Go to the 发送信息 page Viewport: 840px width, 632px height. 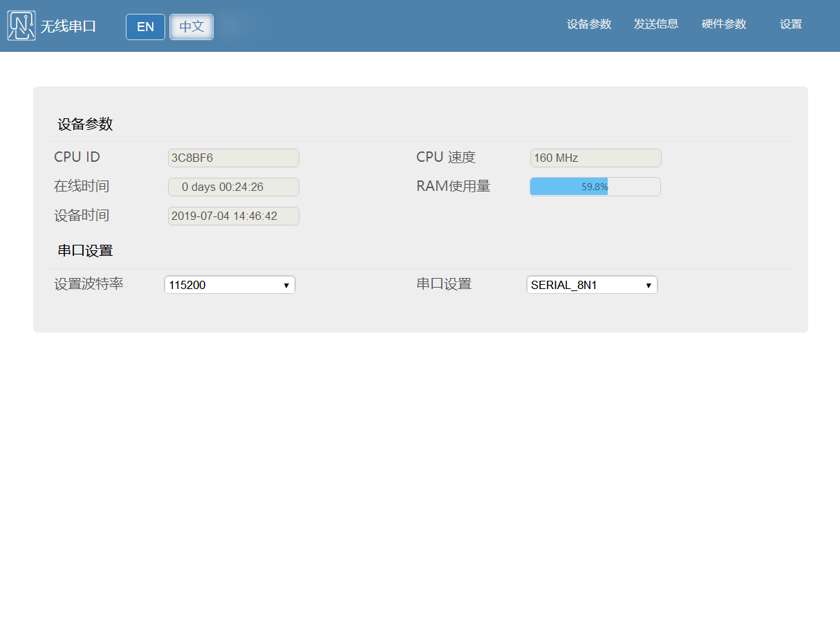click(656, 24)
